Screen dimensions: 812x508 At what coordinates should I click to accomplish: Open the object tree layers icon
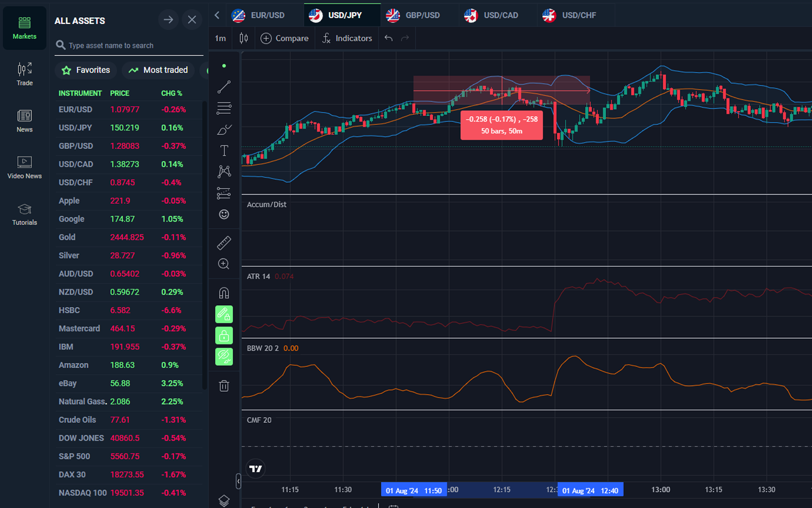224,500
